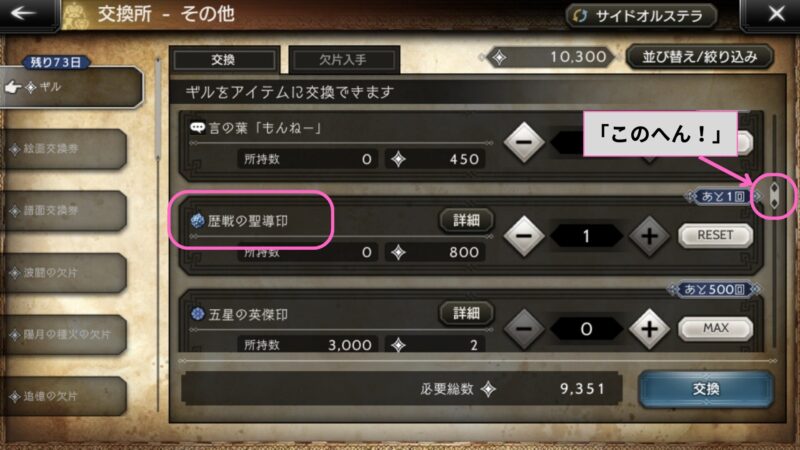The image size is (800, 450).
Task: Select 追憶の欠片 category in the sidebar
Action: click(x=64, y=396)
